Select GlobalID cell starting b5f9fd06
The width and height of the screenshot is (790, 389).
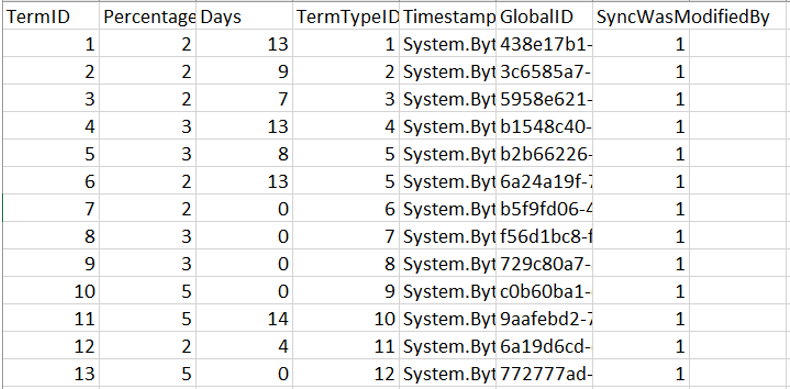point(544,209)
